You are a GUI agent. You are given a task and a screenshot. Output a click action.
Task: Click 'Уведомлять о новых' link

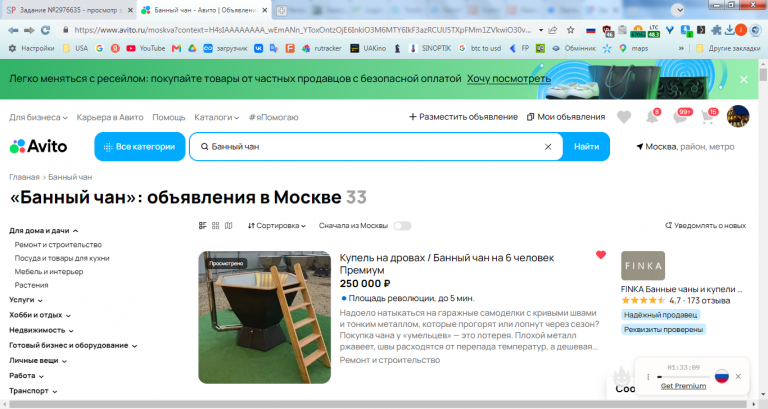[x=705, y=226]
